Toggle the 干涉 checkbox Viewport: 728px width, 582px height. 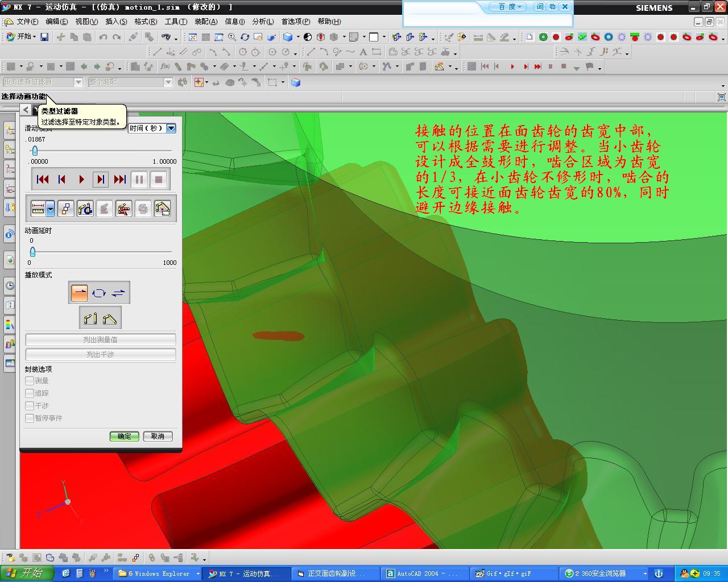[30, 406]
